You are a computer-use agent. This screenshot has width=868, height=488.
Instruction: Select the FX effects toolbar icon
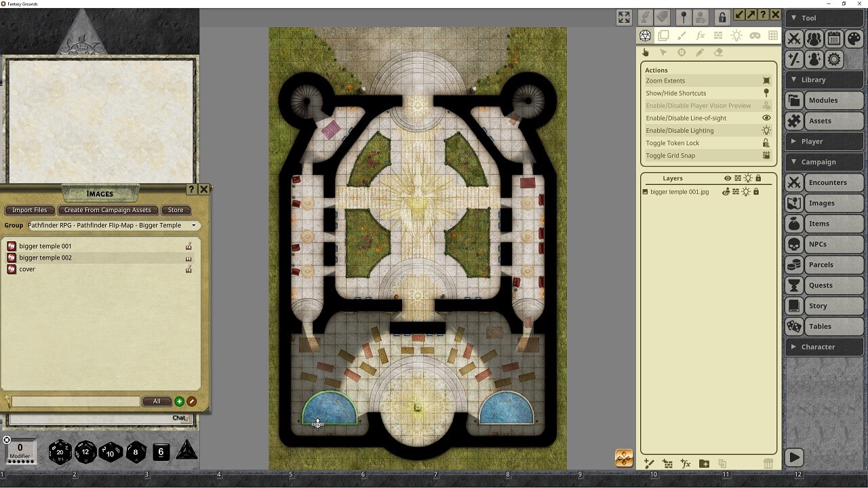pos(701,35)
